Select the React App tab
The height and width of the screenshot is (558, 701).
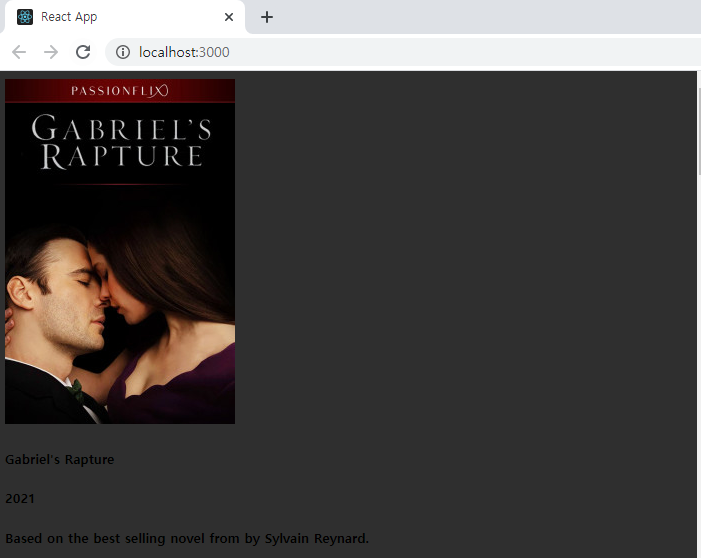[123, 17]
